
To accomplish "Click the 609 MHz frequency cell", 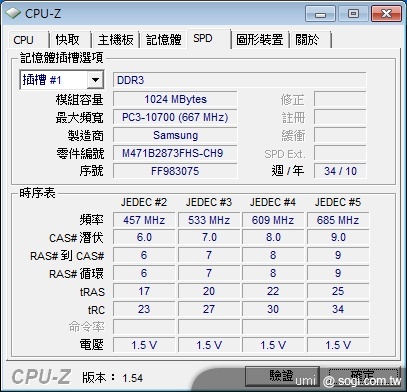I will coord(273,220).
